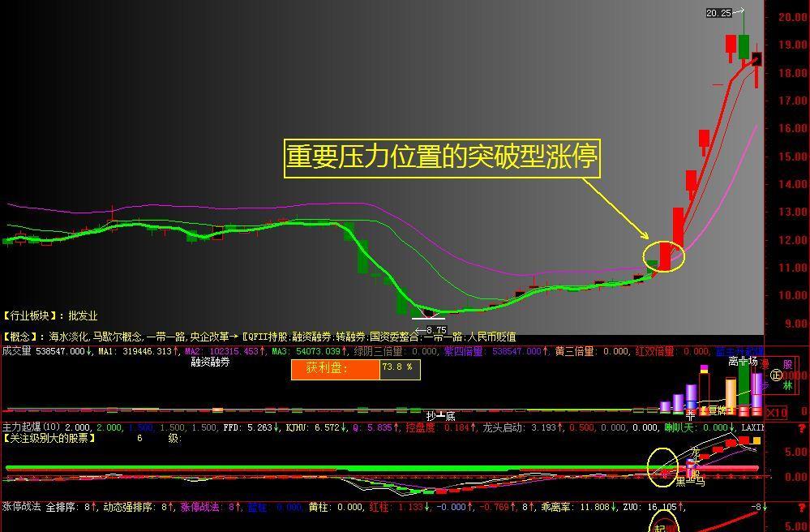This screenshot has height=532, width=810.
Task: Click the circled 正 icon
Action: [775, 375]
